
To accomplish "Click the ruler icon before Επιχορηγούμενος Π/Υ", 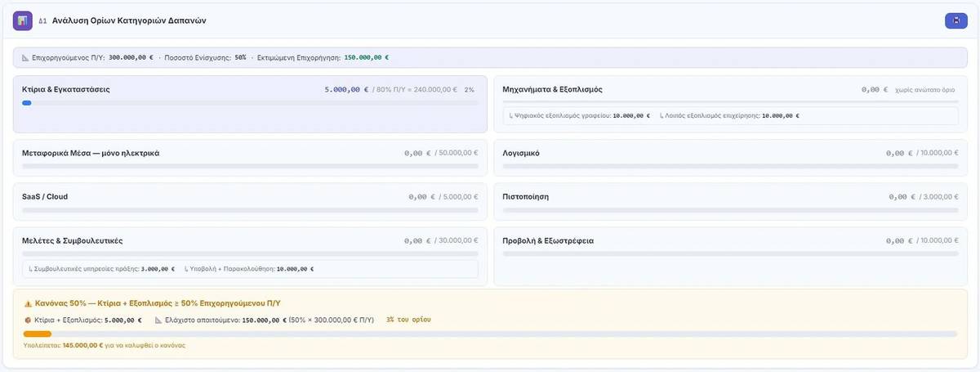I will point(24,58).
